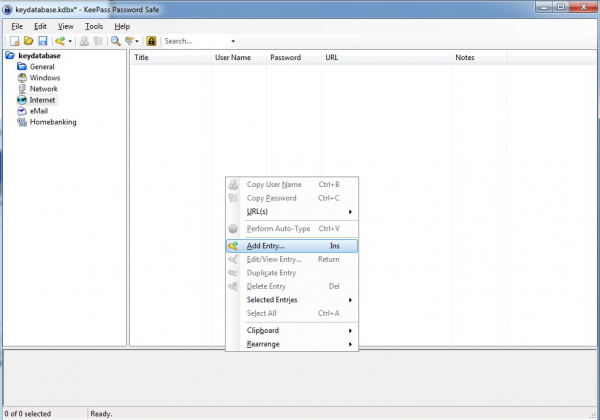Click Copy Password in context menu
The image size is (600, 420).
[292, 198]
